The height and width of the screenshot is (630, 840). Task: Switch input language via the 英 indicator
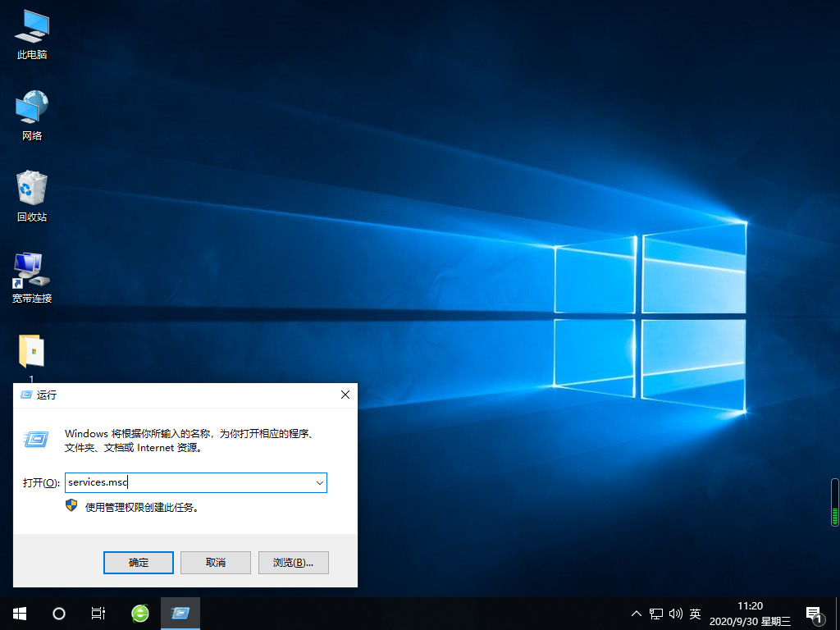coord(694,613)
